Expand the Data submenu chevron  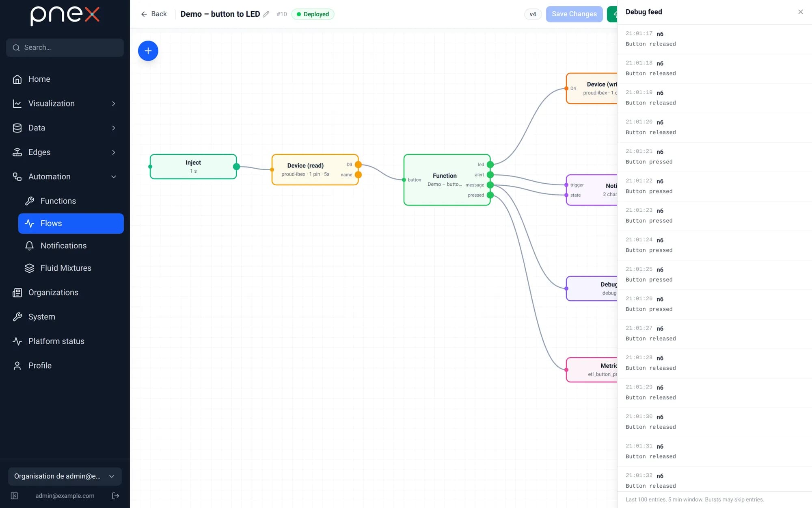click(x=114, y=128)
